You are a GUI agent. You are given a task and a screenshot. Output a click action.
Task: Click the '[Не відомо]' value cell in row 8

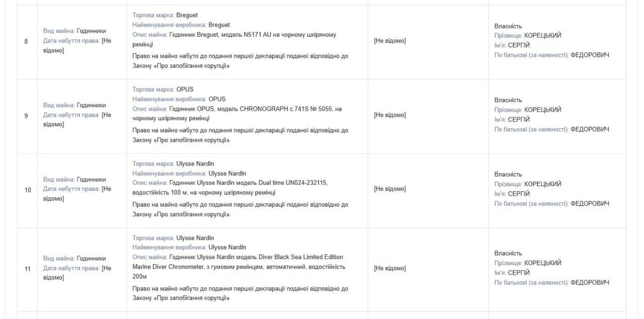tap(389, 41)
